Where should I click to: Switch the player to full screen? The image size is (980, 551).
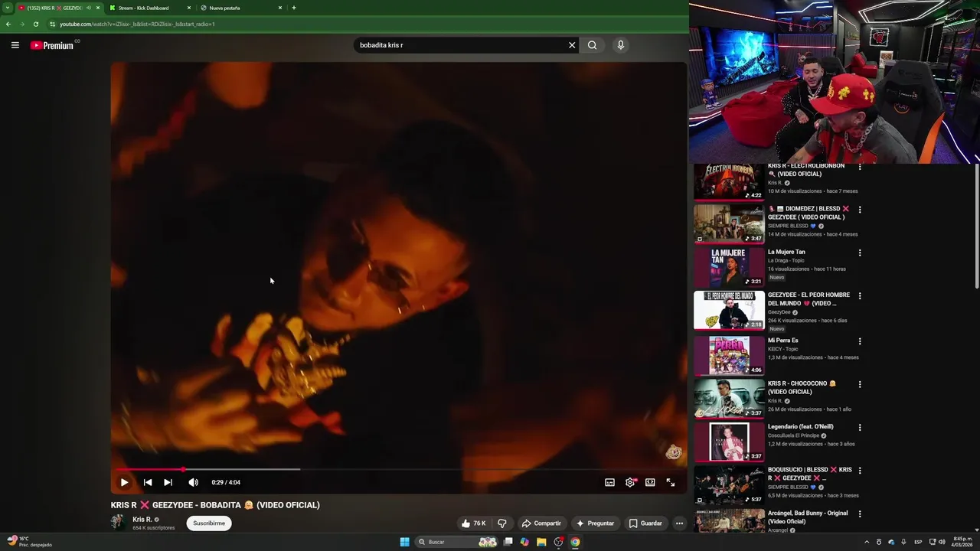(x=670, y=482)
